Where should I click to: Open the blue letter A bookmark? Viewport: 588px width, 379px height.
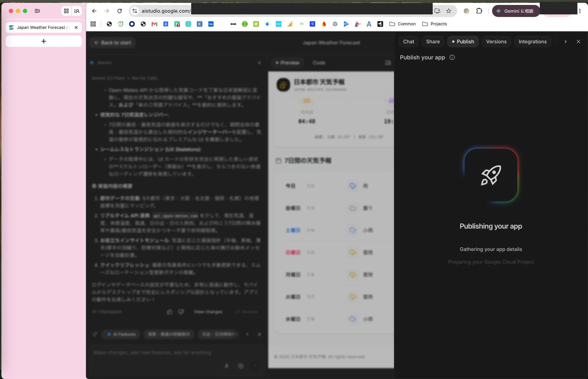click(x=369, y=24)
